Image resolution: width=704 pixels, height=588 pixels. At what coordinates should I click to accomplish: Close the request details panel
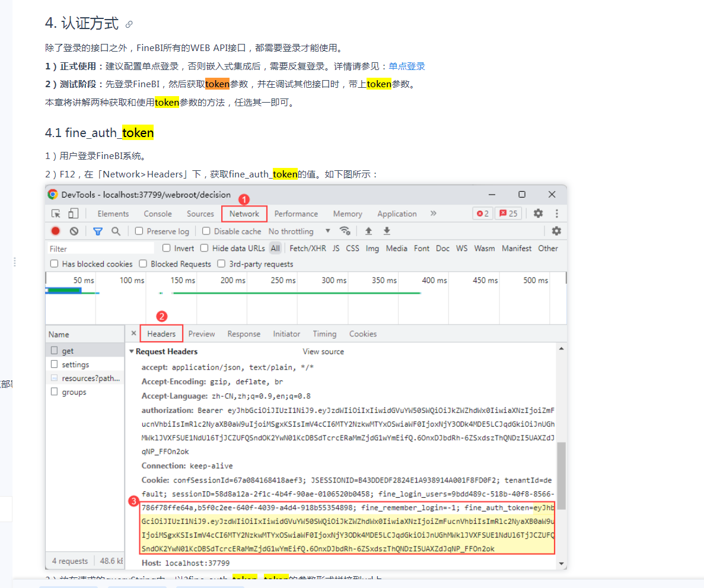click(x=133, y=333)
